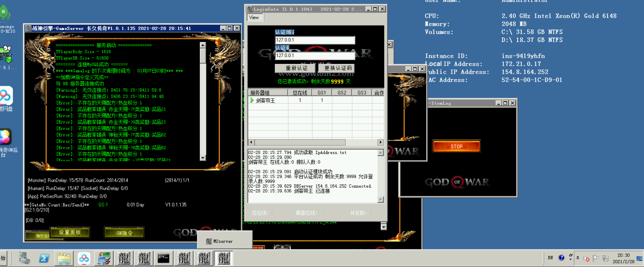Screen dimensions: 644x267
Task: Click the horizontal scrollbar thumb under the server table
Action: pyautogui.click(x=300, y=142)
